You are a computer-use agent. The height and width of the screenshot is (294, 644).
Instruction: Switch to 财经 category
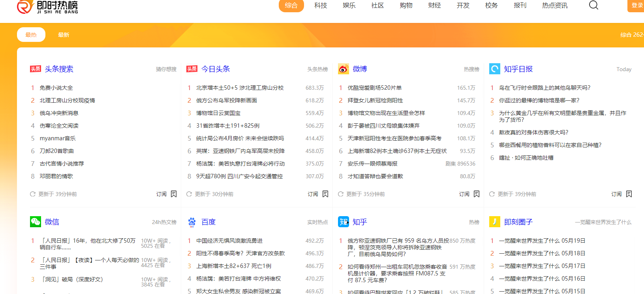coord(434,6)
